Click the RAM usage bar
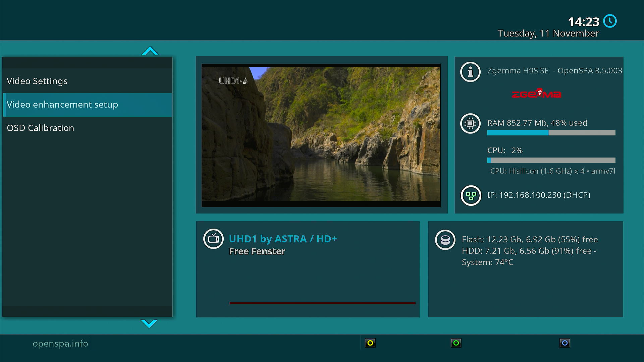Screen dimensions: 644x362 tap(551, 133)
